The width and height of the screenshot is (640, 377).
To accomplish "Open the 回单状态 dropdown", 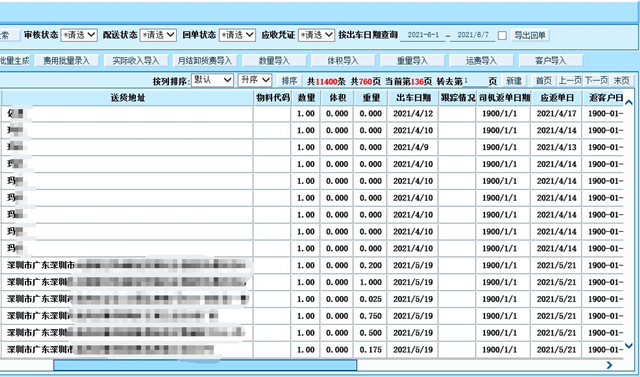I will (x=237, y=35).
